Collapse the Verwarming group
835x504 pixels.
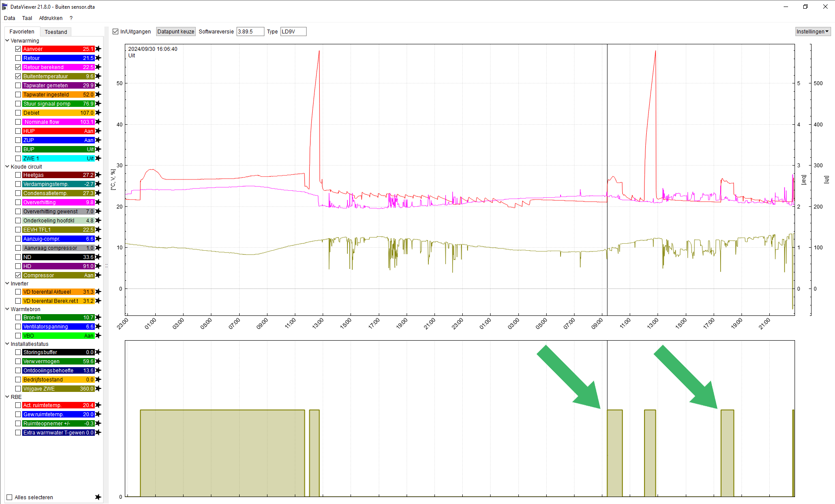point(7,41)
